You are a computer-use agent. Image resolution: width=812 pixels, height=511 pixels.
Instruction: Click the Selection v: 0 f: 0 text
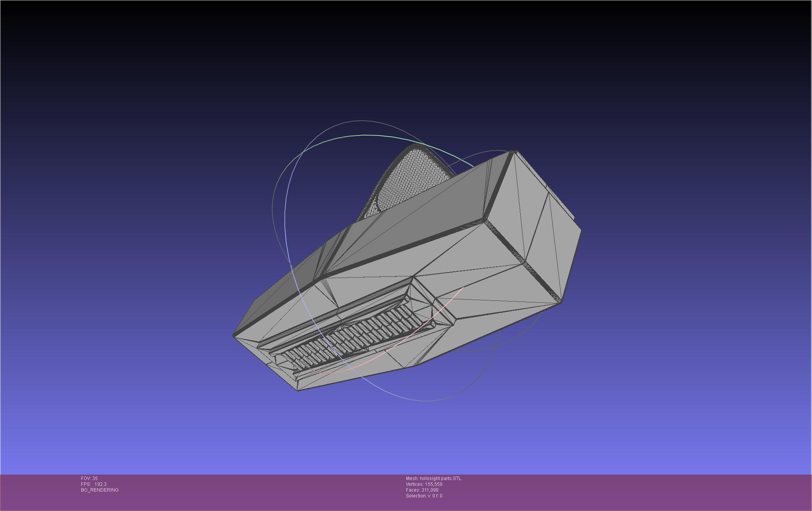[424, 496]
